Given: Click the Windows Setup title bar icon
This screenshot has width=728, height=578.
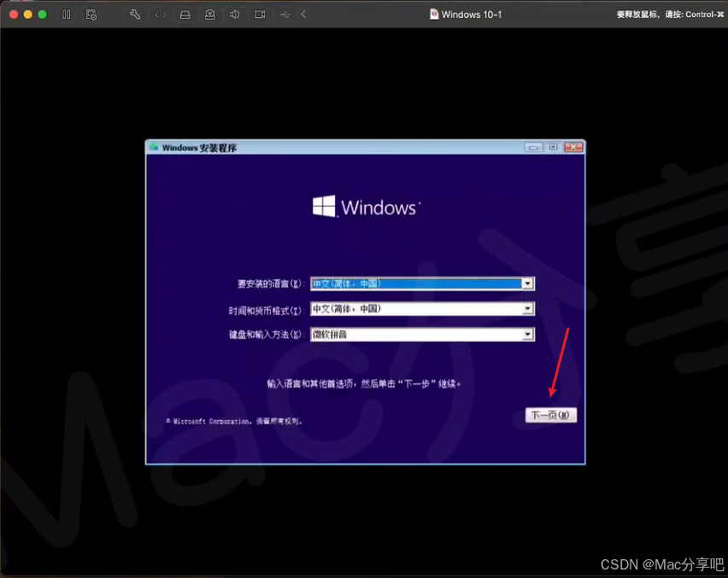Looking at the screenshot, I should coord(153,147).
